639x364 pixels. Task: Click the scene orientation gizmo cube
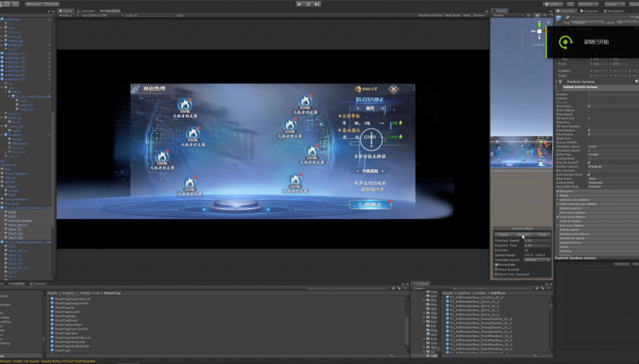(539, 31)
